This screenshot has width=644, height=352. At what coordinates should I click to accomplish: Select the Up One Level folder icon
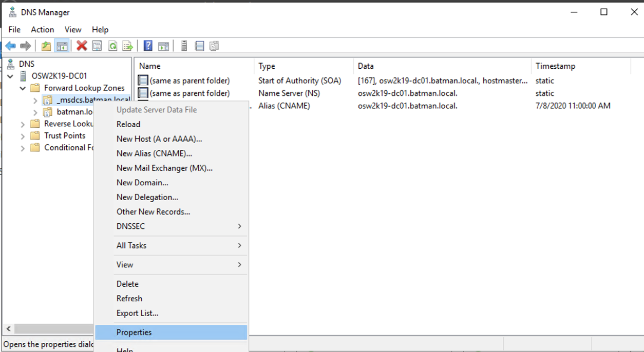(x=45, y=46)
